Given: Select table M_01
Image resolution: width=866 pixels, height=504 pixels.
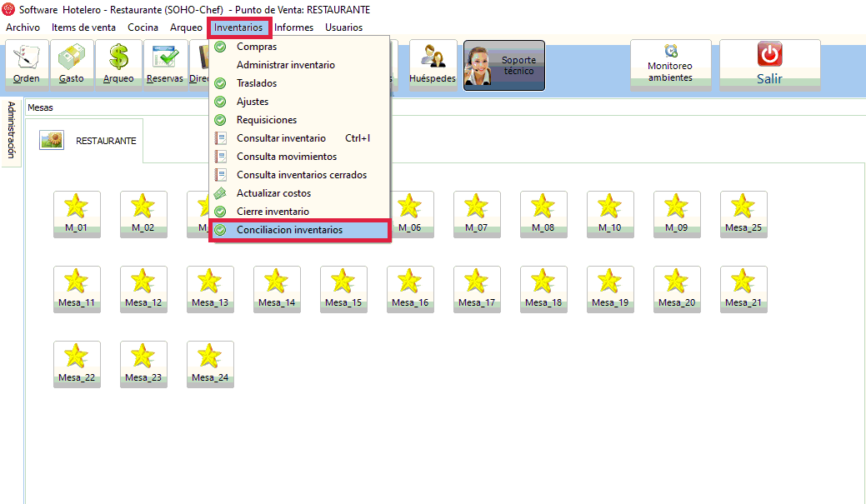Looking at the screenshot, I should (x=77, y=214).
